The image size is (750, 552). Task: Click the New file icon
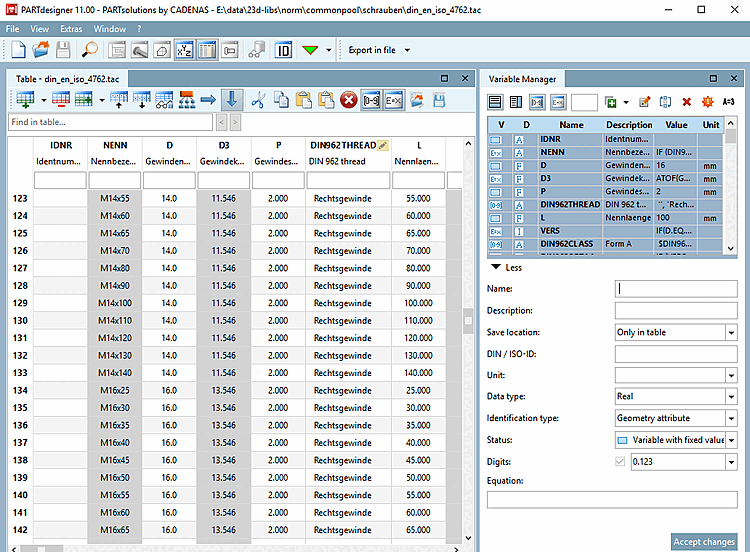coord(18,50)
